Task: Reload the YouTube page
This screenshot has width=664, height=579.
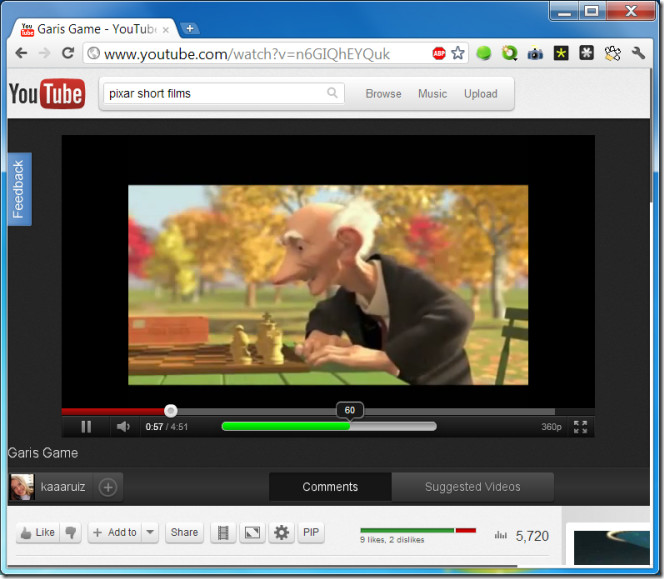Action: [x=68, y=53]
